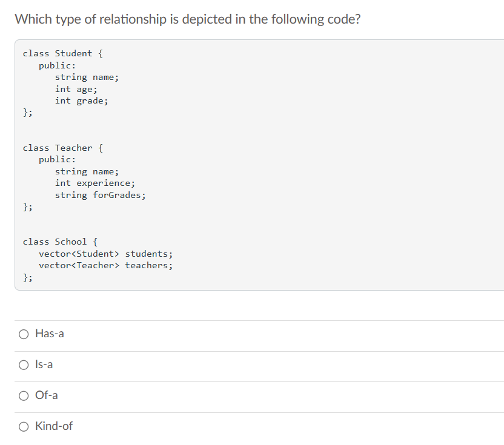Click the question text about relationship type
This screenshot has width=504, height=445.
coord(188,19)
